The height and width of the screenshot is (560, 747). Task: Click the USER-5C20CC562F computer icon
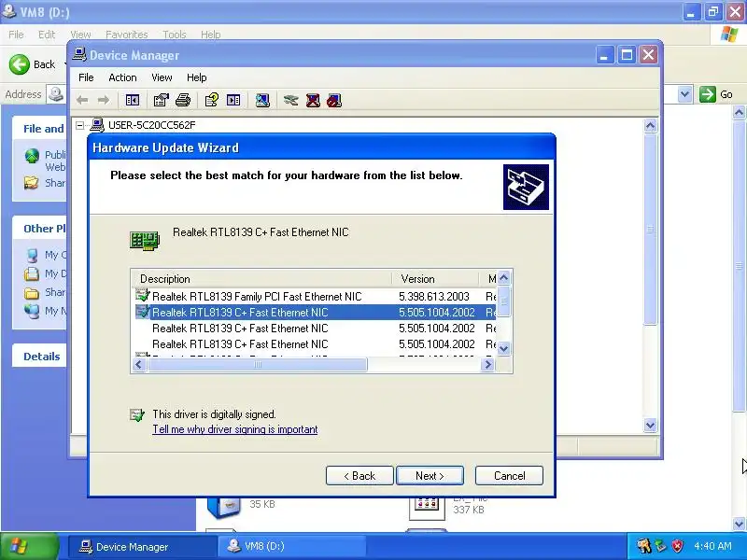click(97, 125)
